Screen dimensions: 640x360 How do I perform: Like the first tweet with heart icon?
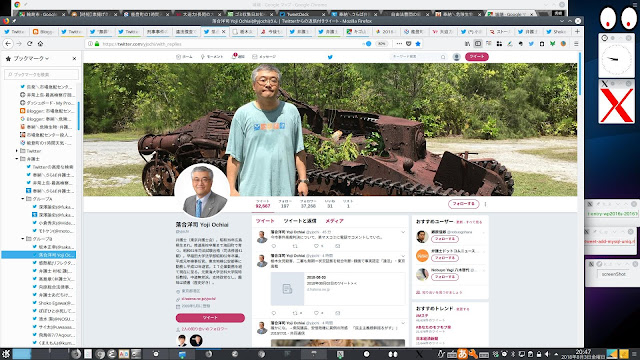316,246
